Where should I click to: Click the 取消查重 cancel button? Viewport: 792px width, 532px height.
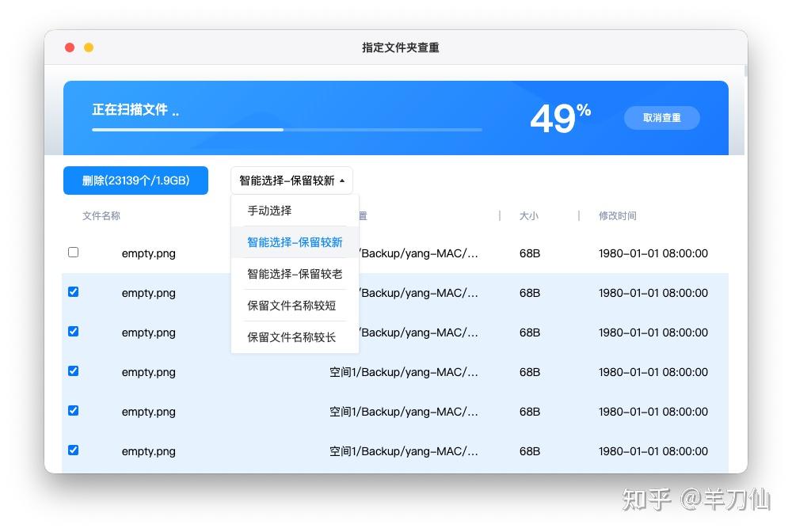(x=661, y=118)
